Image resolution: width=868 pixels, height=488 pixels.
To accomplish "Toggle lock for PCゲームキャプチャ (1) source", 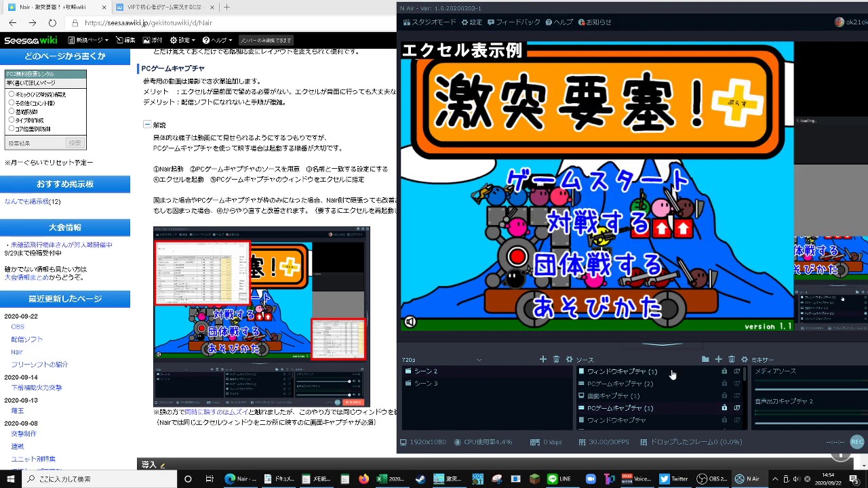I will pos(724,408).
